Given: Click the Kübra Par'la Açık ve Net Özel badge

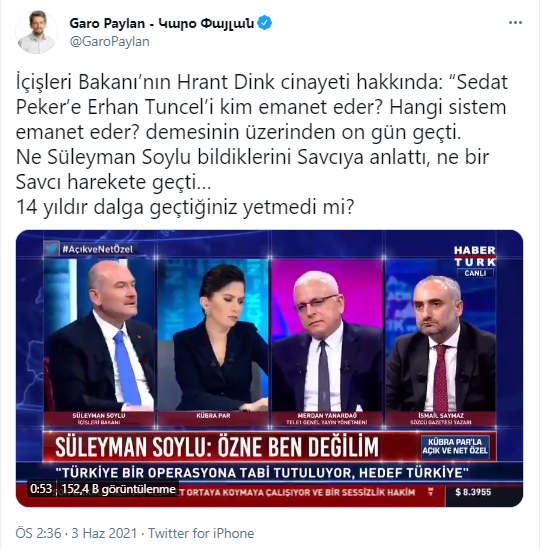Looking at the screenshot, I should (x=455, y=446).
